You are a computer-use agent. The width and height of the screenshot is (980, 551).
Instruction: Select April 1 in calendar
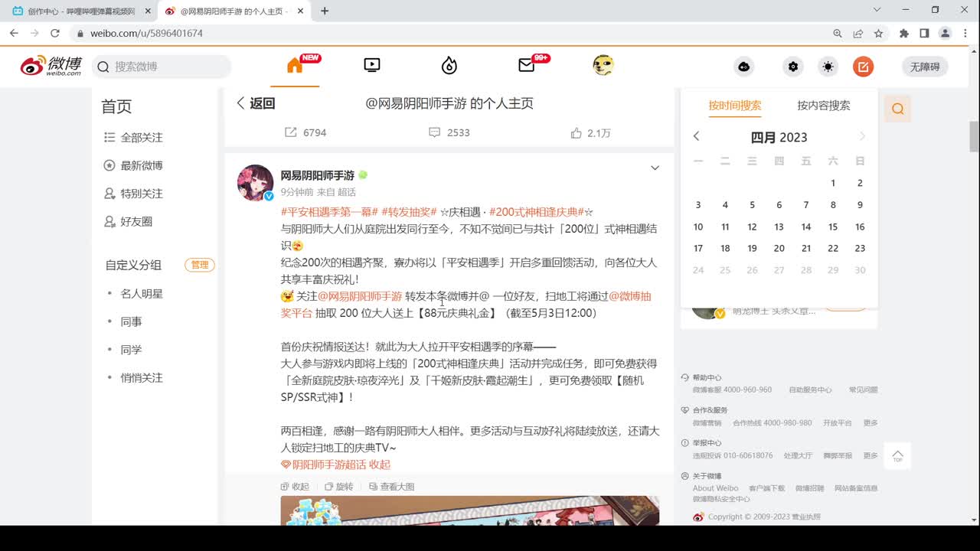tap(833, 183)
